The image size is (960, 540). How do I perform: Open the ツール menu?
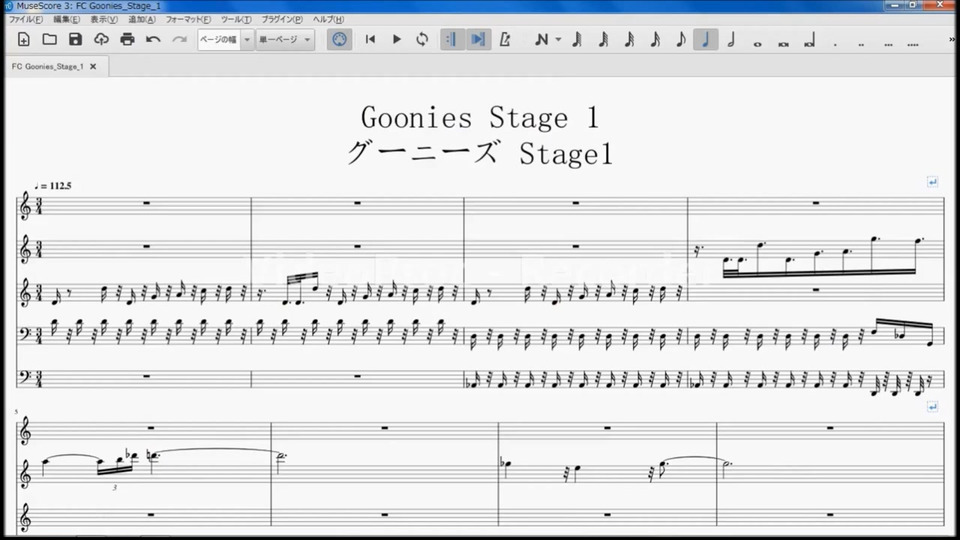pyautogui.click(x=236, y=20)
